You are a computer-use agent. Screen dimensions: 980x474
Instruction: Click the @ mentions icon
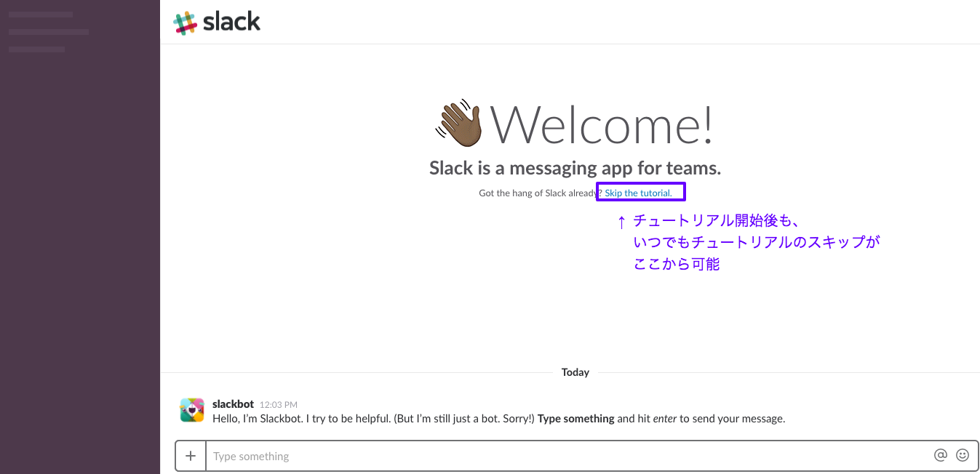[941, 455]
